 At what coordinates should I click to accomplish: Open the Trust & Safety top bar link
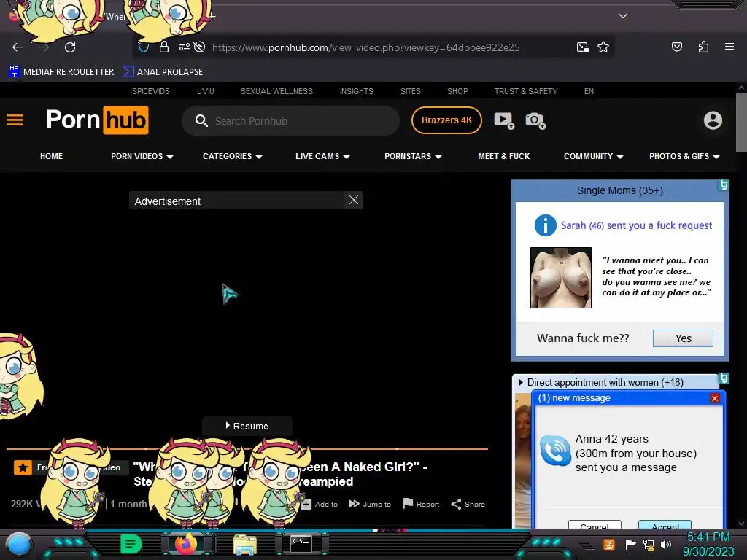[525, 91]
